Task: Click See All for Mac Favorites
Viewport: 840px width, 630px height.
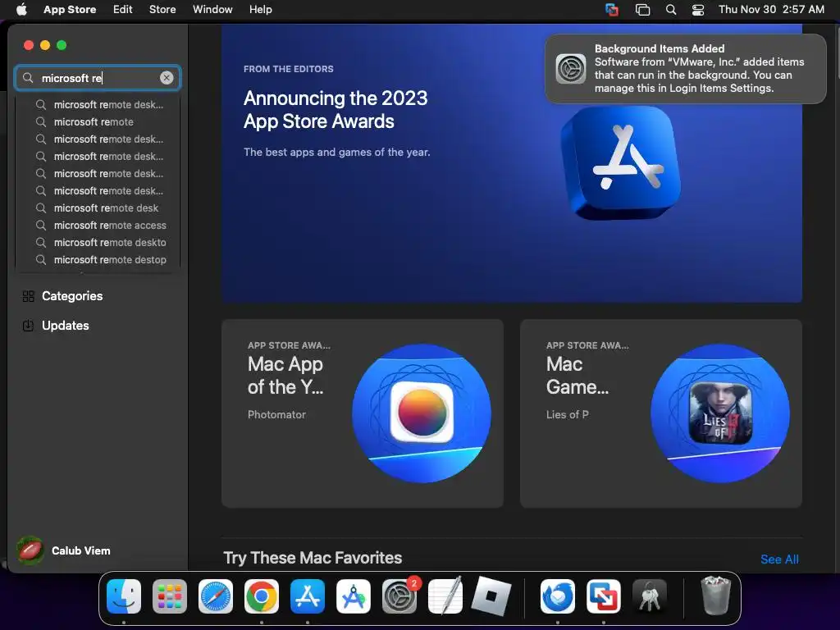Action: coord(779,559)
